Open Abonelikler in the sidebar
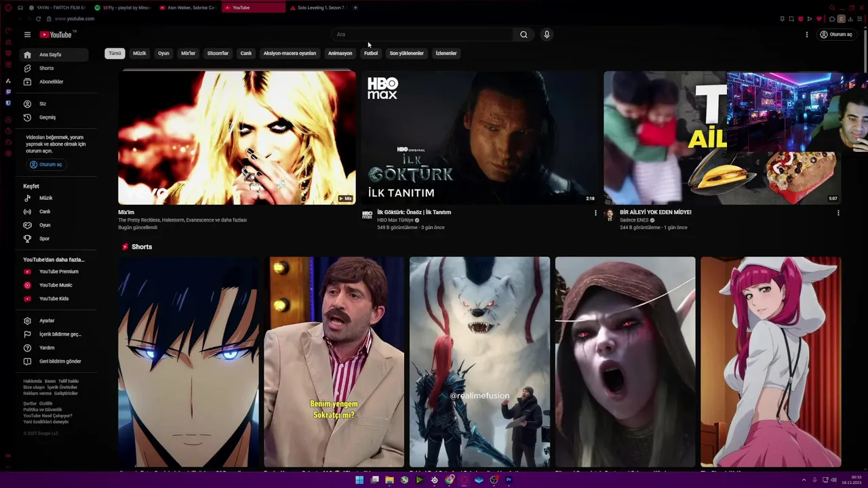Viewport: 868px width, 488px height. coord(55,82)
